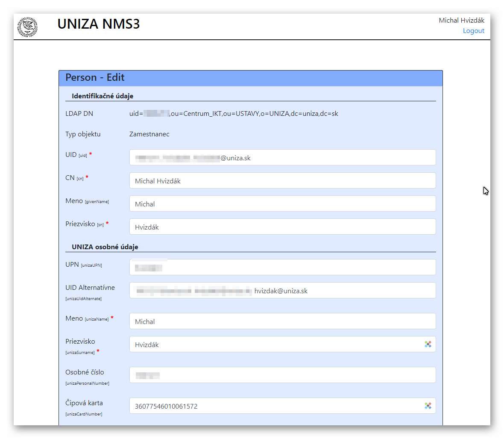Log out using the Logout link

coord(473,31)
